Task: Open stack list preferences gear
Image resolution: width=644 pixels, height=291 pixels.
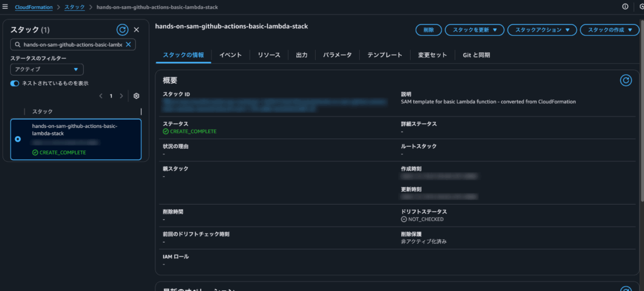Action: (x=136, y=96)
